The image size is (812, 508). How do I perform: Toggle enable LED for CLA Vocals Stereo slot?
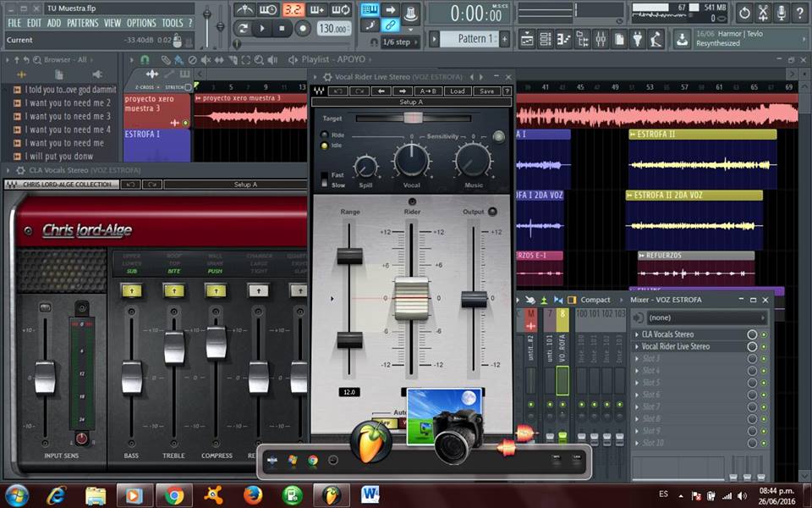click(764, 334)
